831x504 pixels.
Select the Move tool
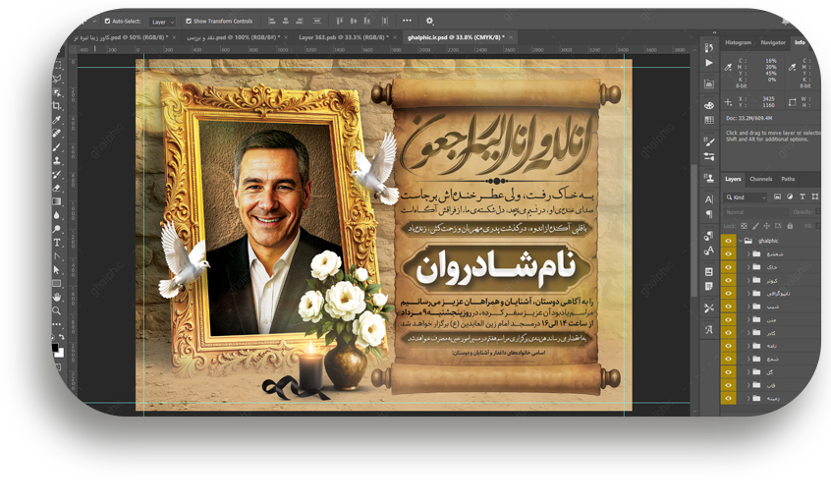click(x=58, y=50)
